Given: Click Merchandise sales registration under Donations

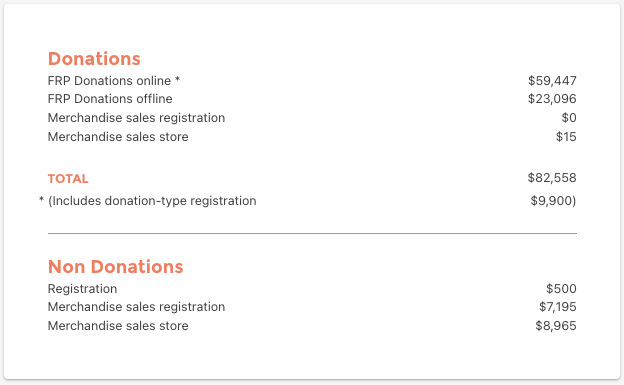Looking at the screenshot, I should [x=136, y=118].
